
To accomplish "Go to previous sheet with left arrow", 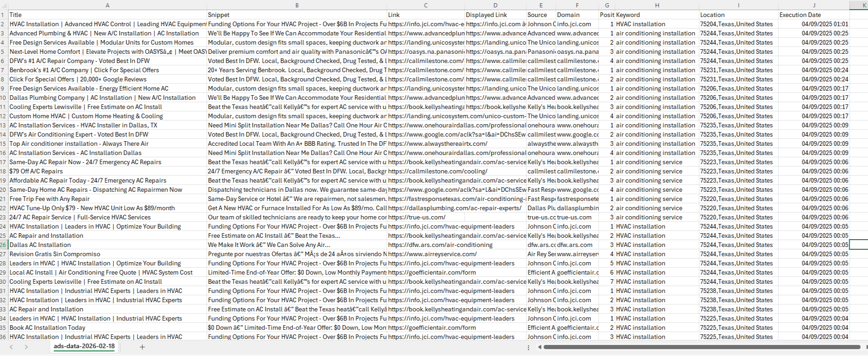I will coord(12,347).
